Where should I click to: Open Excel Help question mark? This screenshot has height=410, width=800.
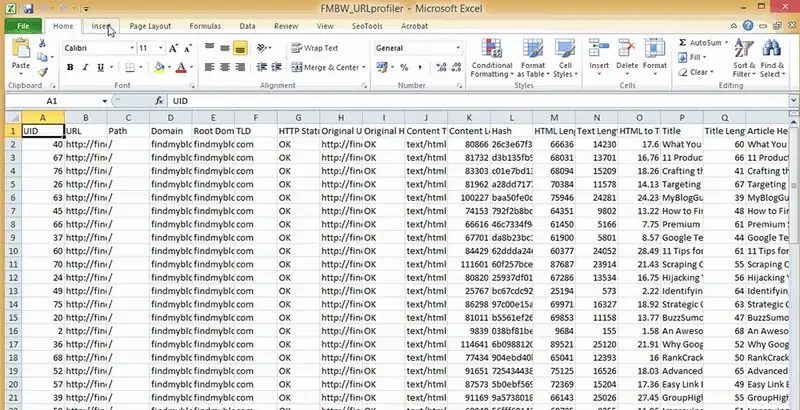coord(748,25)
